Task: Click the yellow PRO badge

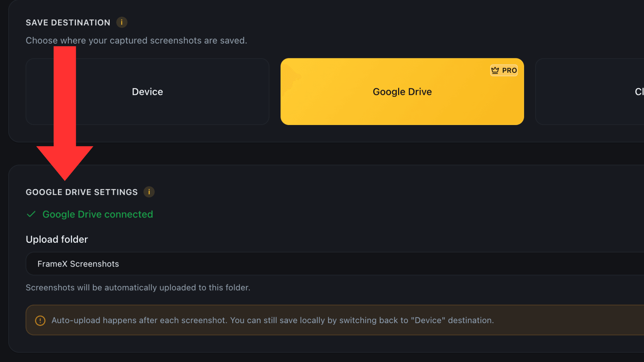Action: 504,70
